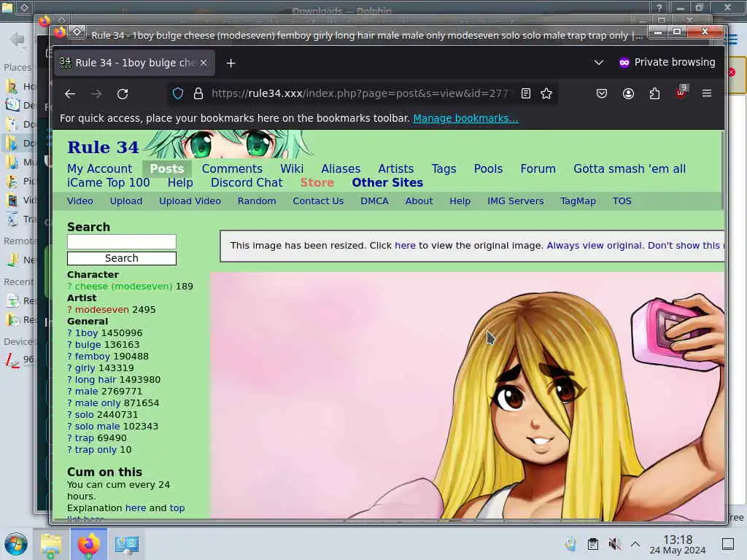Go back one page in Firefox
Image resolution: width=747 pixels, height=560 pixels.
click(70, 94)
